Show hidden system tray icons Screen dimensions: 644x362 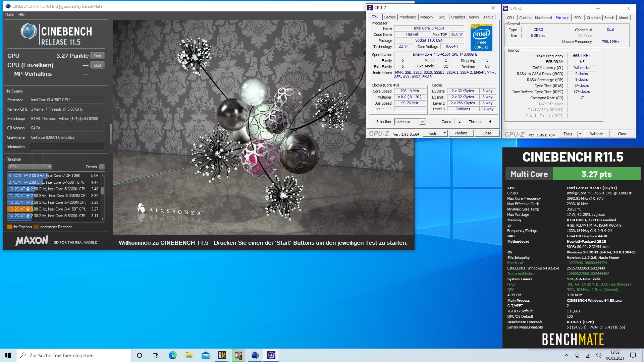567,355
